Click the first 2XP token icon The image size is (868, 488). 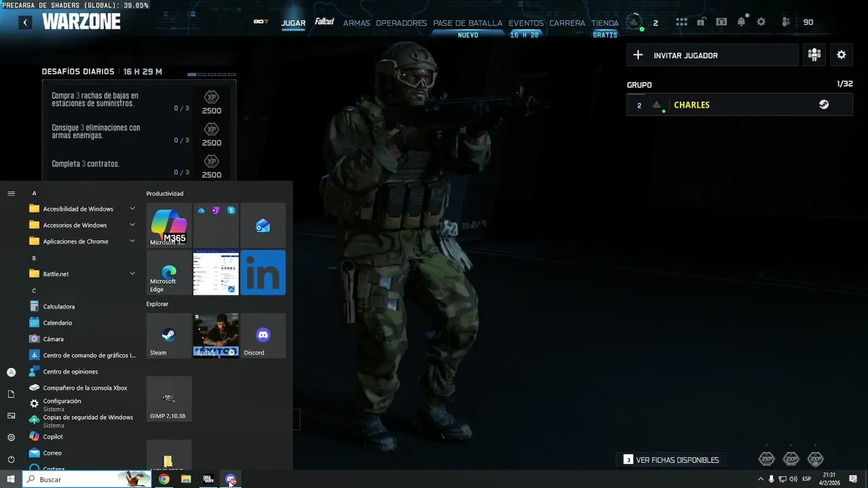(766, 460)
